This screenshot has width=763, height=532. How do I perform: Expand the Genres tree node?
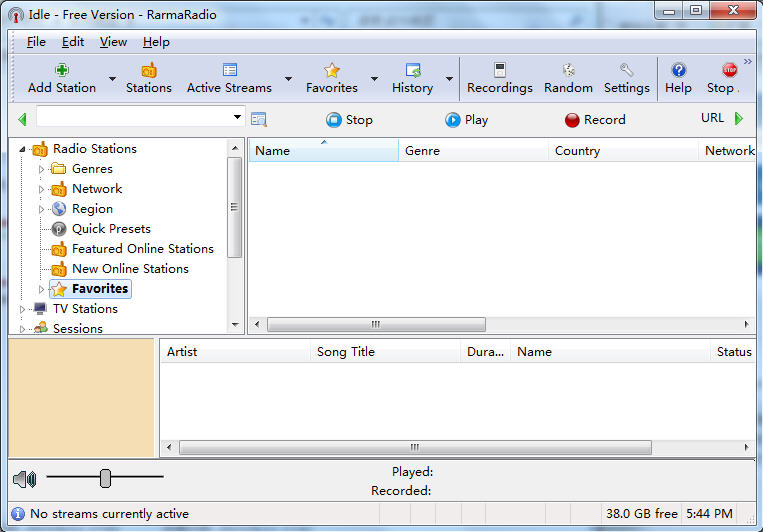(41, 169)
